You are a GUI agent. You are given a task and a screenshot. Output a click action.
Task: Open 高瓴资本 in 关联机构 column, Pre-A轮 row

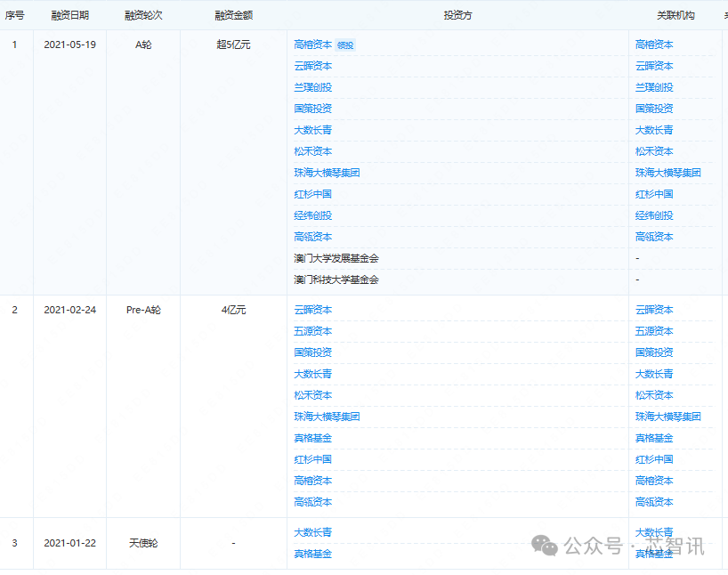pos(654,502)
